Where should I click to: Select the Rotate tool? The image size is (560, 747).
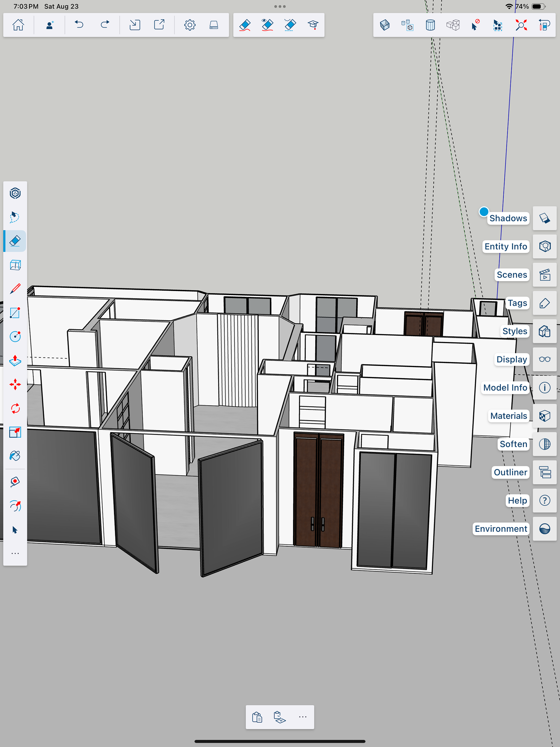tap(15, 408)
